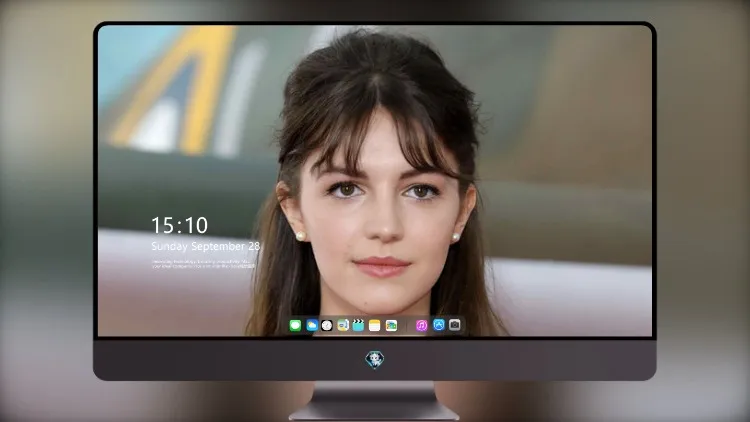This screenshot has width=750, height=422.
Task: Launch the pink Music app
Action: click(421, 325)
